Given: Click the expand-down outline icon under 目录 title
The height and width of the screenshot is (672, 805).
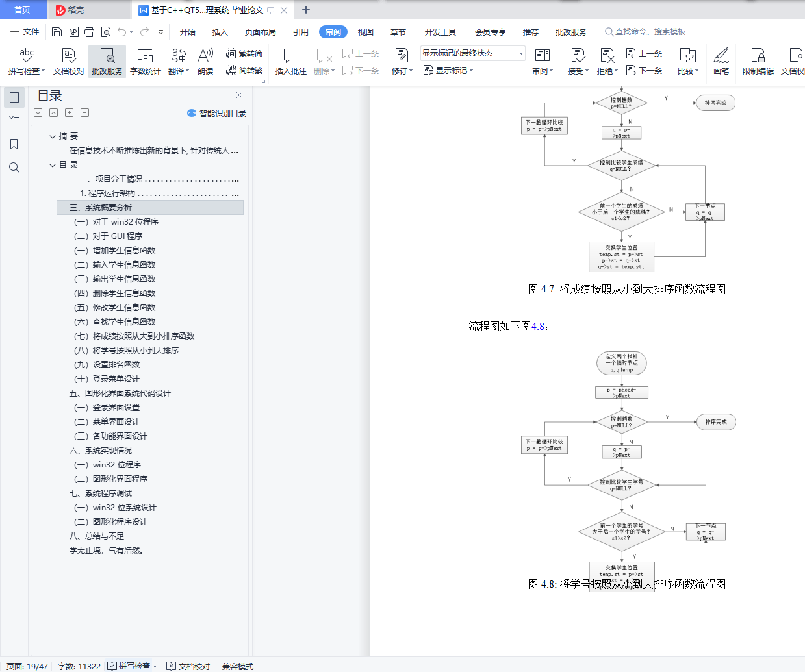Looking at the screenshot, I should point(38,113).
